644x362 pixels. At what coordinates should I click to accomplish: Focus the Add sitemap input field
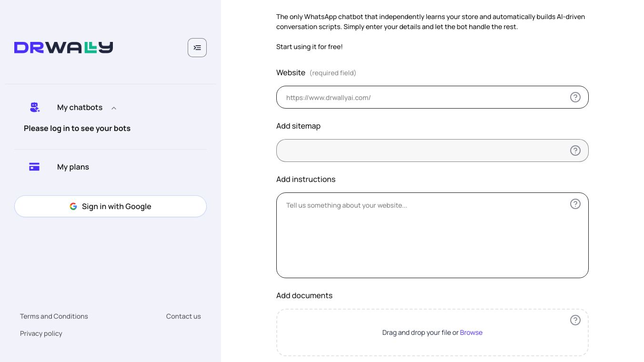424,151
